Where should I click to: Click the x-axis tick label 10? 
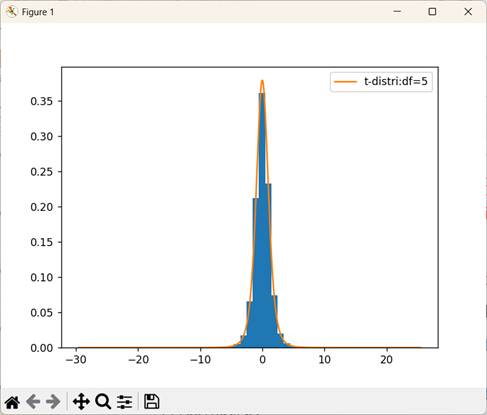point(324,360)
